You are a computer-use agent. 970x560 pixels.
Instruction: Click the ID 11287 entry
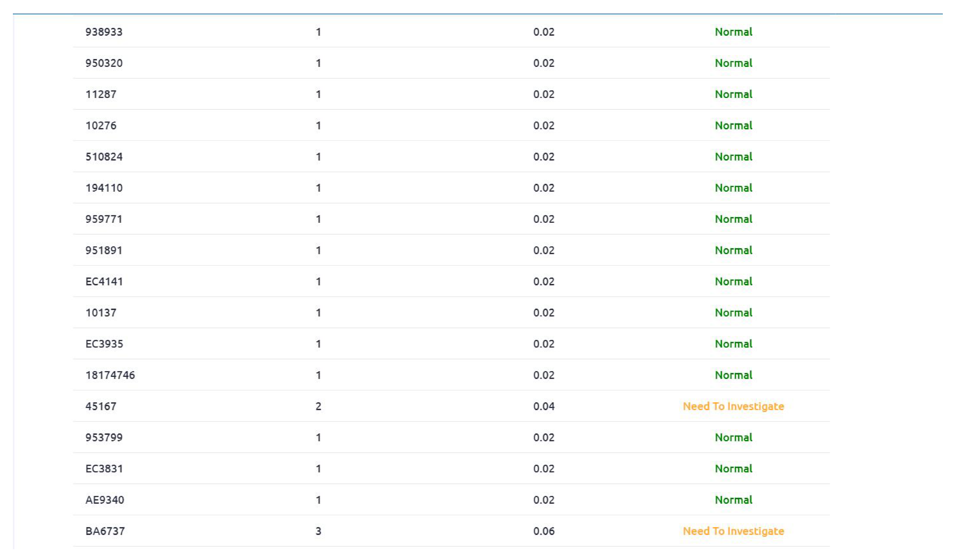pyautogui.click(x=101, y=94)
